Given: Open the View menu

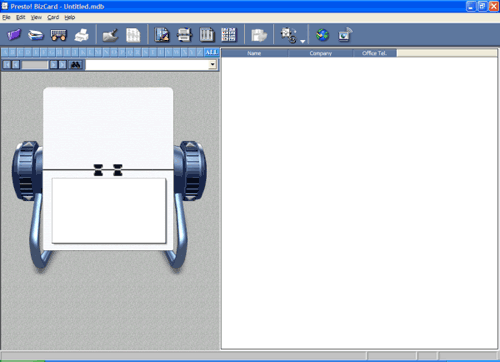Looking at the screenshot, I should 36,17.
